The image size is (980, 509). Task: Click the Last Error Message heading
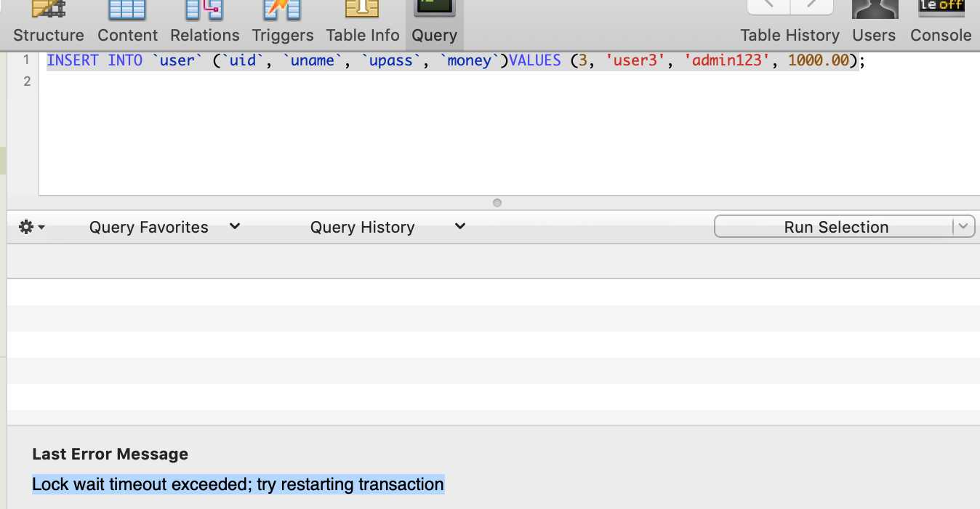tap(110, 454)
